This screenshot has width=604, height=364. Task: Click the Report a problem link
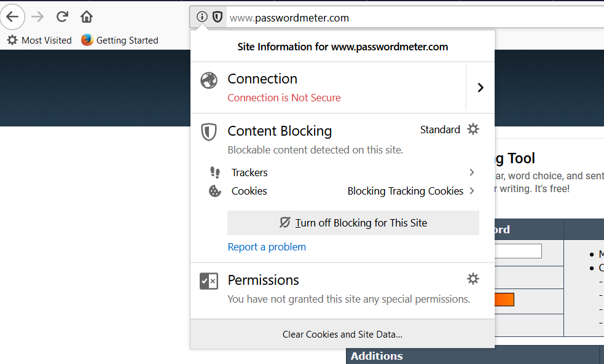click(267, 247)
